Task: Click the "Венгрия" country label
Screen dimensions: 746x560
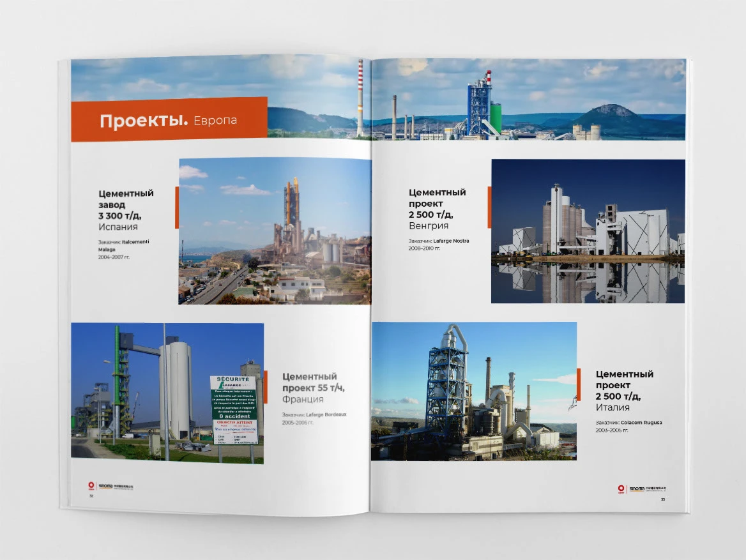Action: (428, 225)
